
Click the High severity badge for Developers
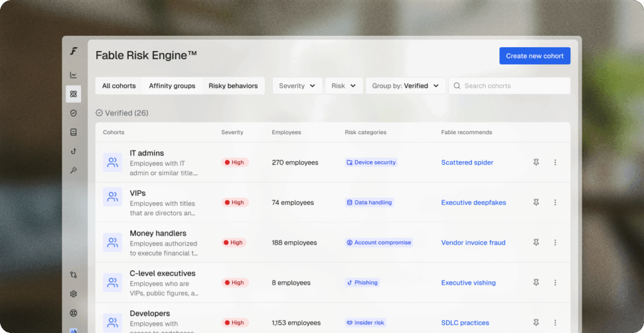click(x=235, y=323)
